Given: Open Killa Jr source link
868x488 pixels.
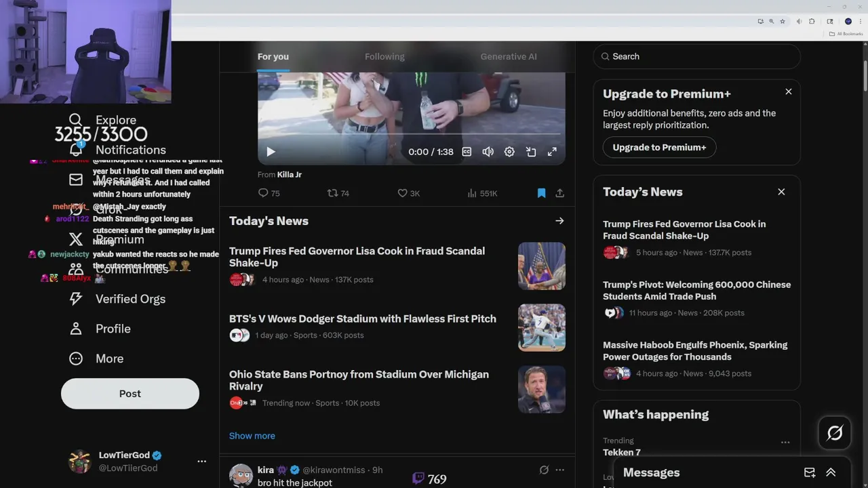Looking at the screenshot, I should click(290, 175).
